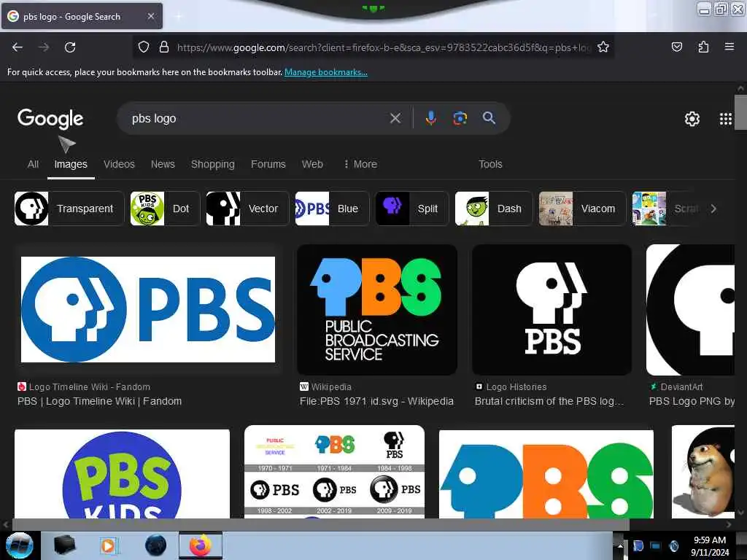Click the Firefox taskbar icon

(201, 545)
